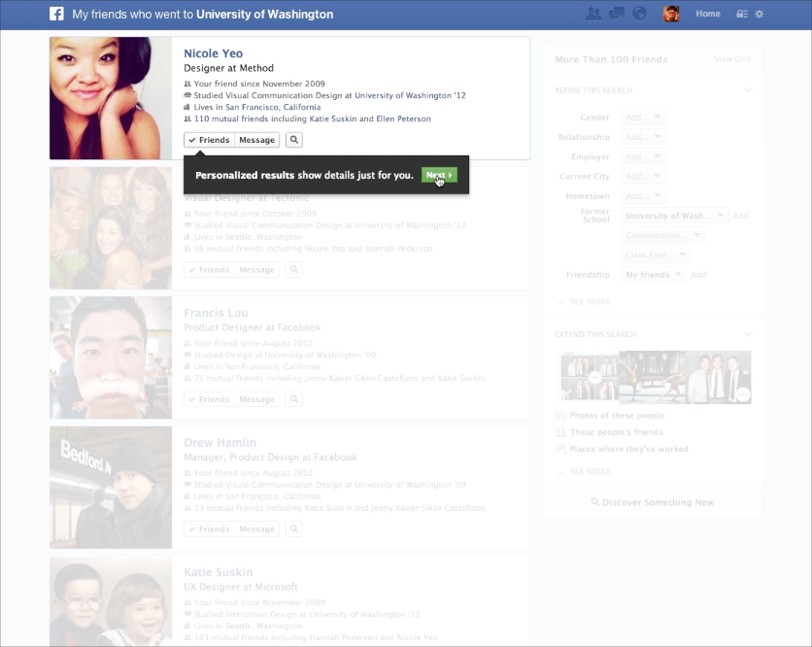
Task: Collapse the Extend This Search section
Action: (748, 334)
